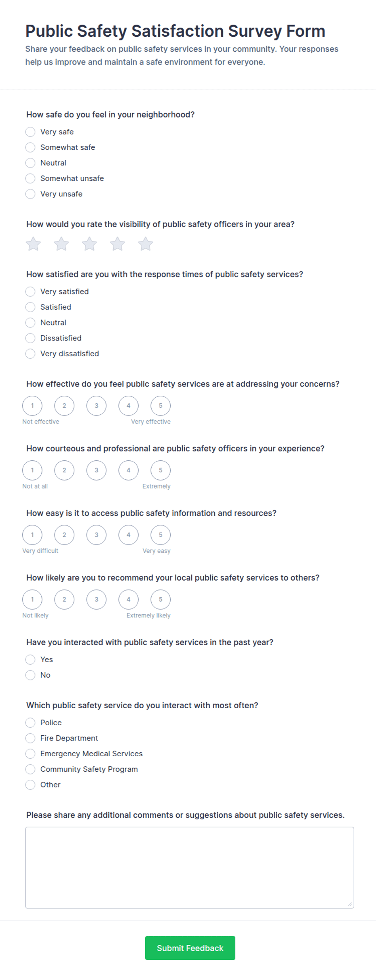
Task: Give five stars for officer visibility
Action: [146, 244]
